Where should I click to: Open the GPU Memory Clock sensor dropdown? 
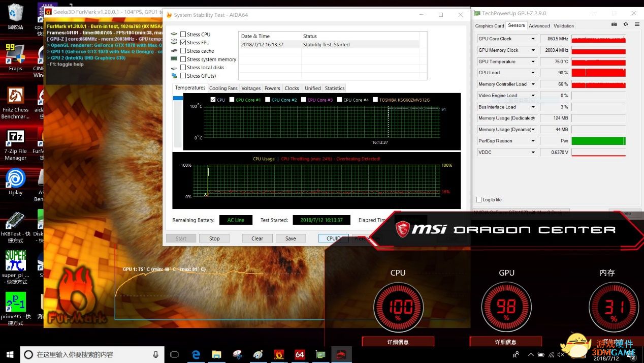click(x=533, y=50)
